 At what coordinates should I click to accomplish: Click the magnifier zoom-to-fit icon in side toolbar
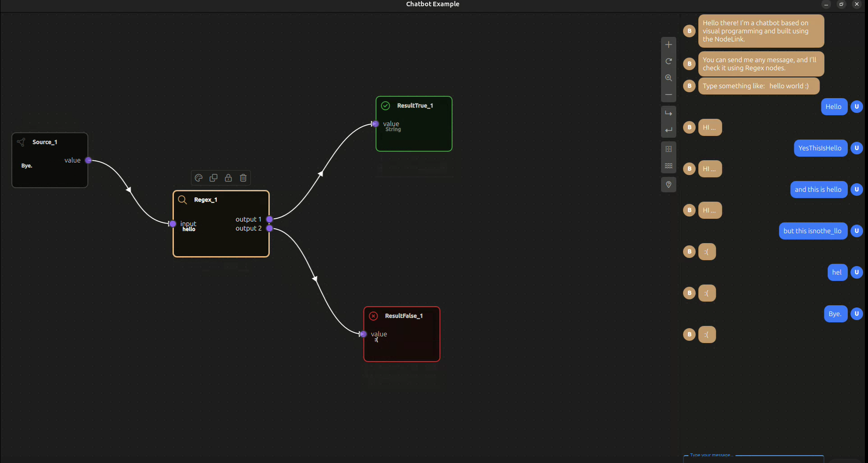tap(668, 78)
